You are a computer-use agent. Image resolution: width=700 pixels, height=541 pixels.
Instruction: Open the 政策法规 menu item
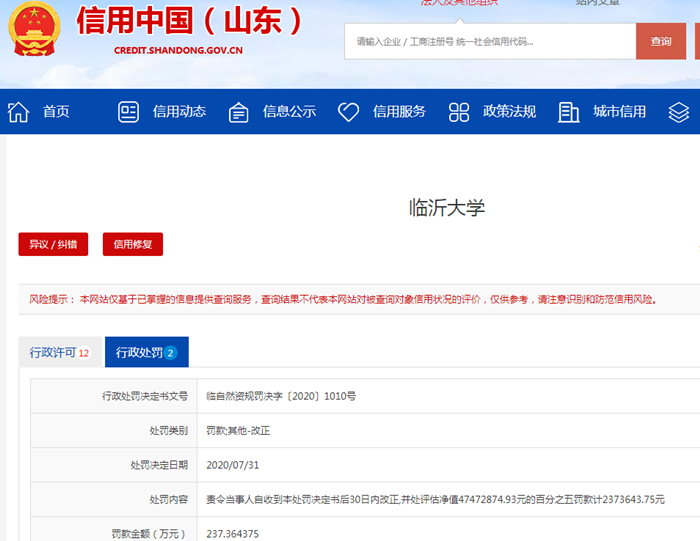tap(509, 112)
